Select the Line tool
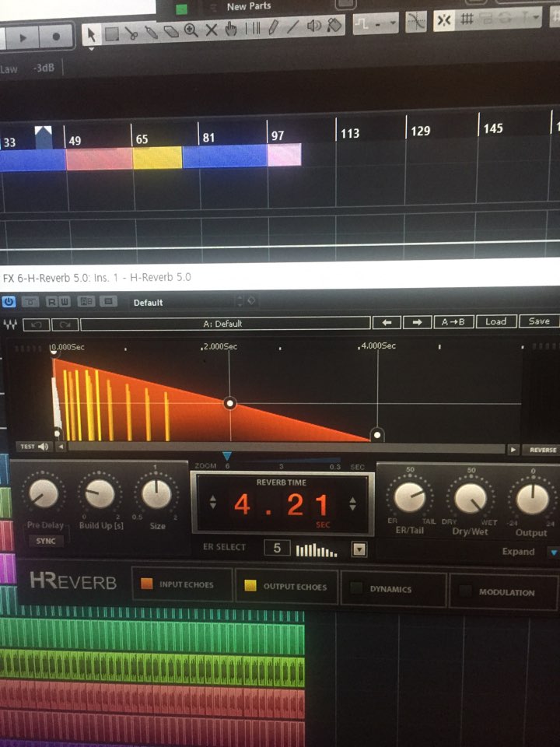The height and width of the screenshot is (747, 560). 293,26
